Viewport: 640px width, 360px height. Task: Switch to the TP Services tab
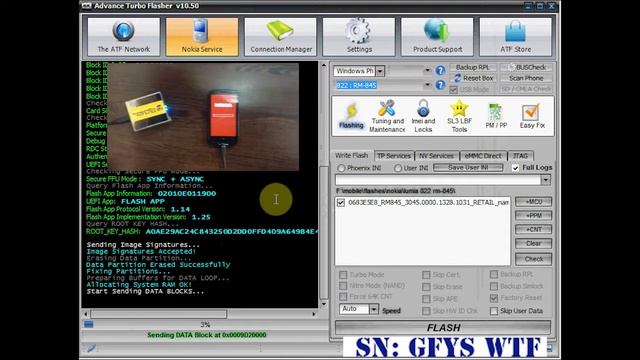coord(393,156)
